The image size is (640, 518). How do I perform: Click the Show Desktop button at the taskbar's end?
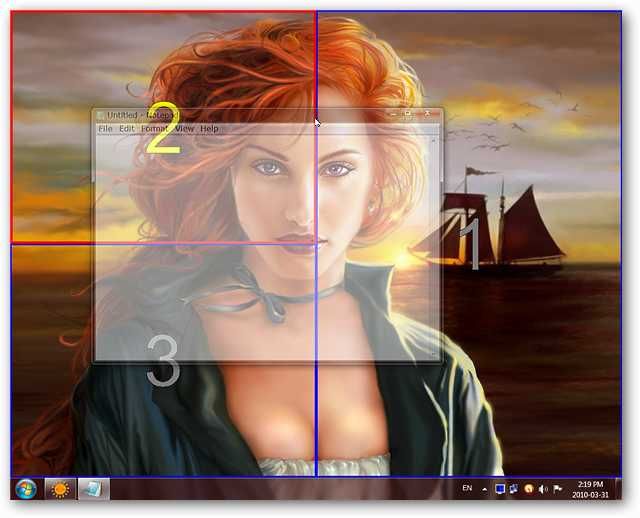(x=618, y=489)
